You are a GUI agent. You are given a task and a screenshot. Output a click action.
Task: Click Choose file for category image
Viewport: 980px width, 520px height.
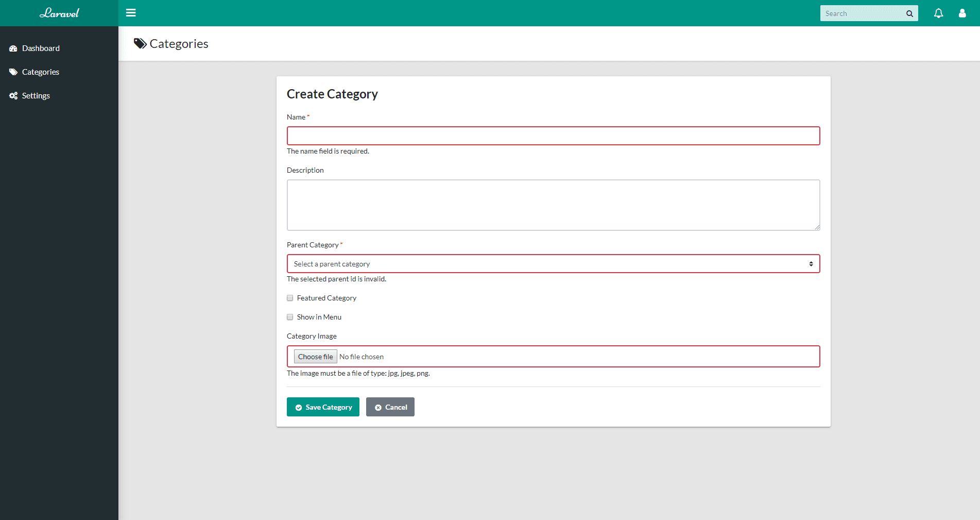coord(315,356)
